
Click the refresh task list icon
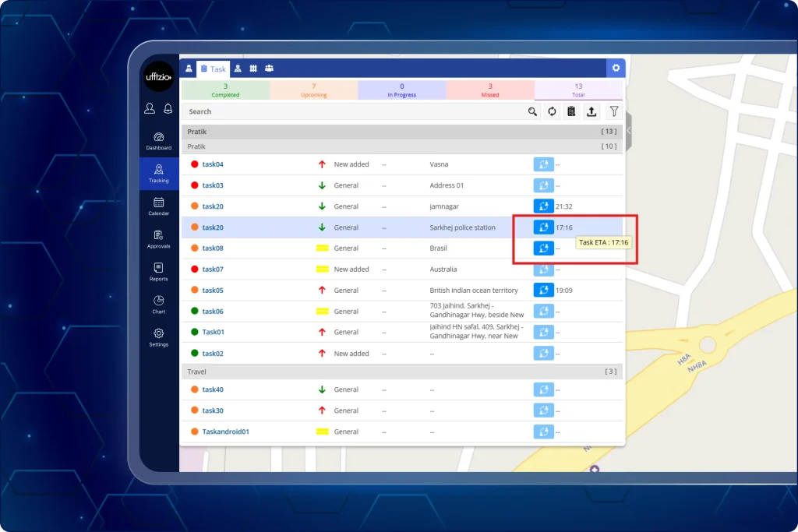(x=553, y=111)
